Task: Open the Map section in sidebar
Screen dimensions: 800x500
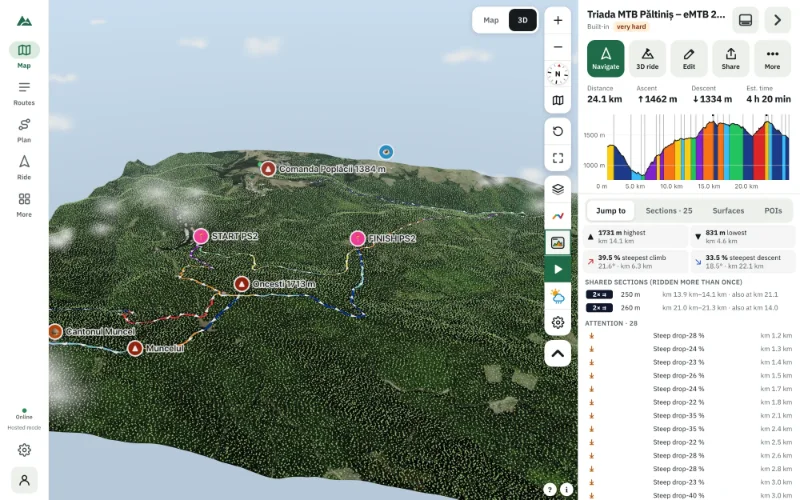Action: (24, 56)
